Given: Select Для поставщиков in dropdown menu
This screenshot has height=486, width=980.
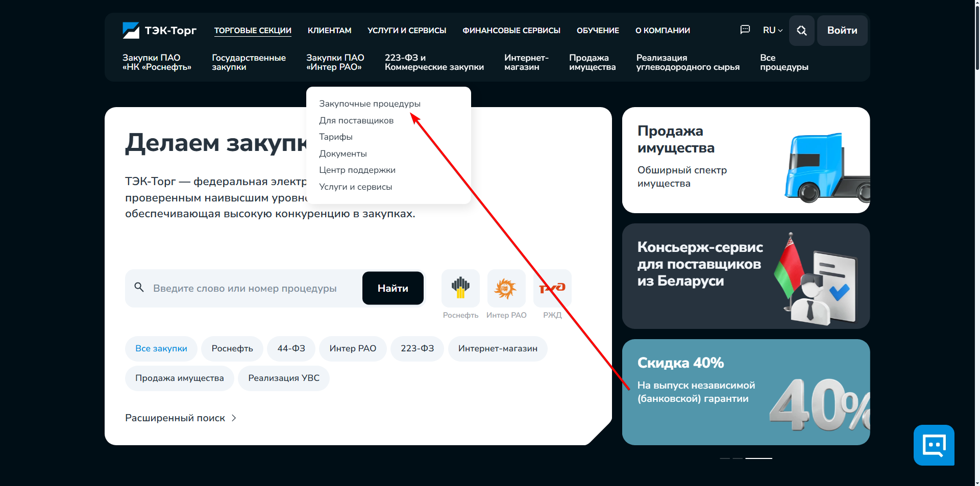Looking at the screenshot, I should click(x=356, y=120).
